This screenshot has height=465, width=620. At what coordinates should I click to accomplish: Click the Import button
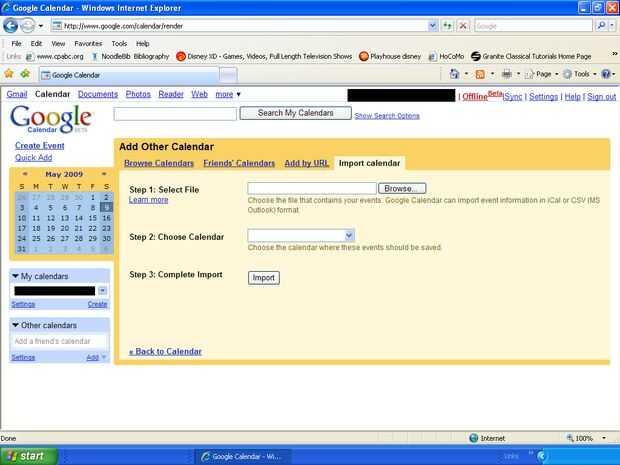[x=264, y=278]
